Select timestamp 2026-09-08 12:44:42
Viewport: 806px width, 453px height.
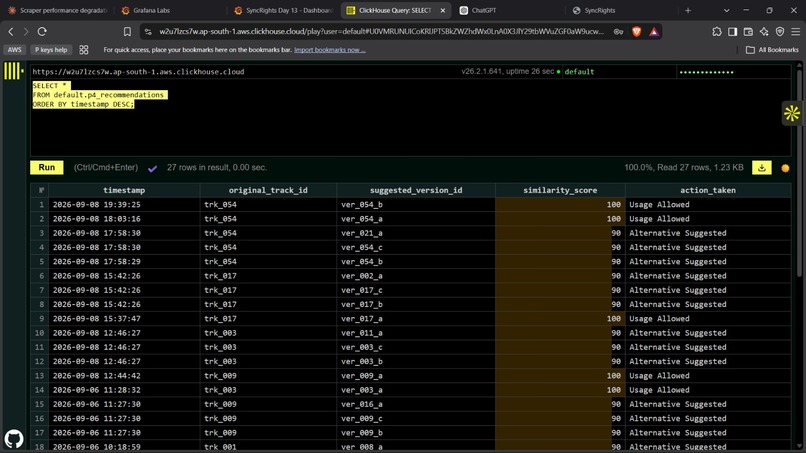124,375
